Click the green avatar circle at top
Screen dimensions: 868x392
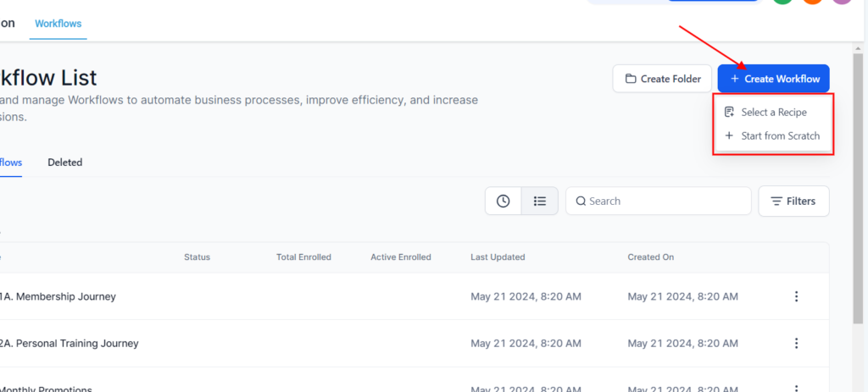[x=782, y=3]
